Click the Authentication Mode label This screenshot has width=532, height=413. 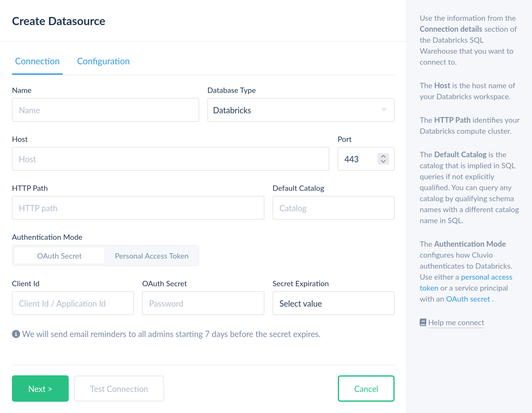pos(47,237)
